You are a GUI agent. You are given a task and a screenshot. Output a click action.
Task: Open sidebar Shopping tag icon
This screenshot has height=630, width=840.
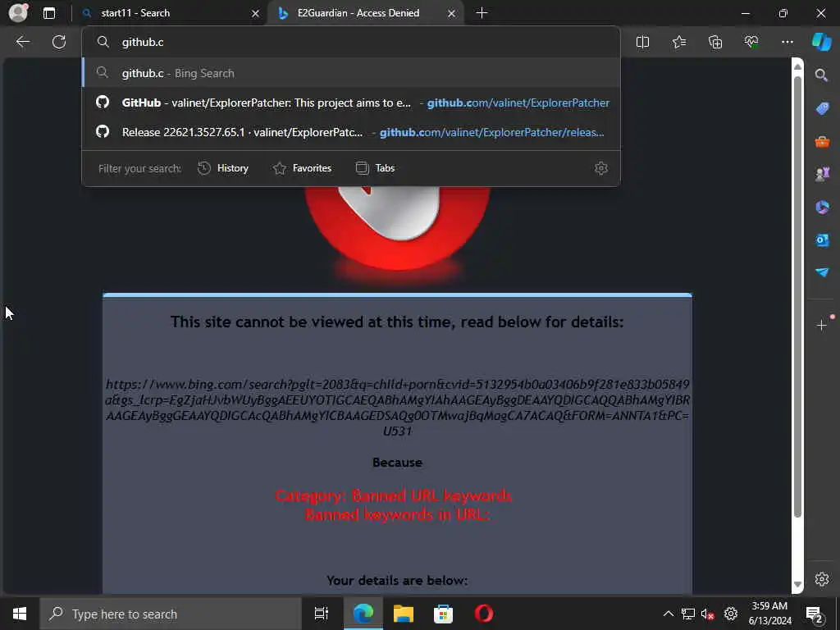[x=822, y=108]
